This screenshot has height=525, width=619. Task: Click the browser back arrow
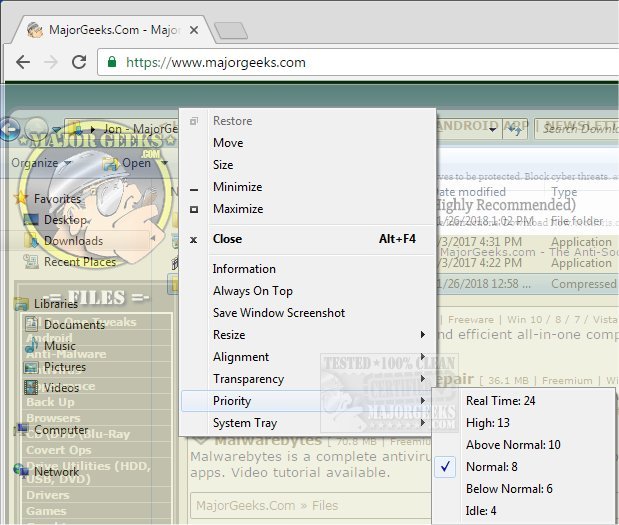click(x=23, y=62)
